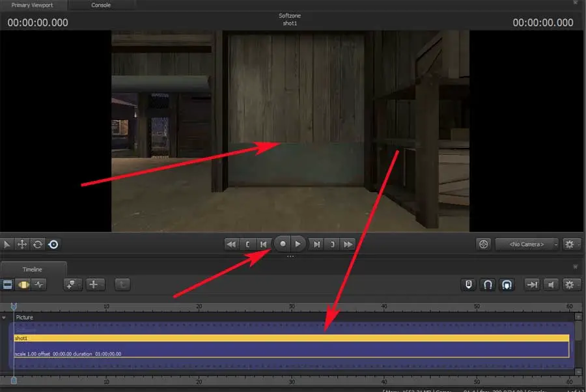Screen dimensions: 586x392
Task: Click the scale 1.00 offset duration text
Action: point(68,354)
